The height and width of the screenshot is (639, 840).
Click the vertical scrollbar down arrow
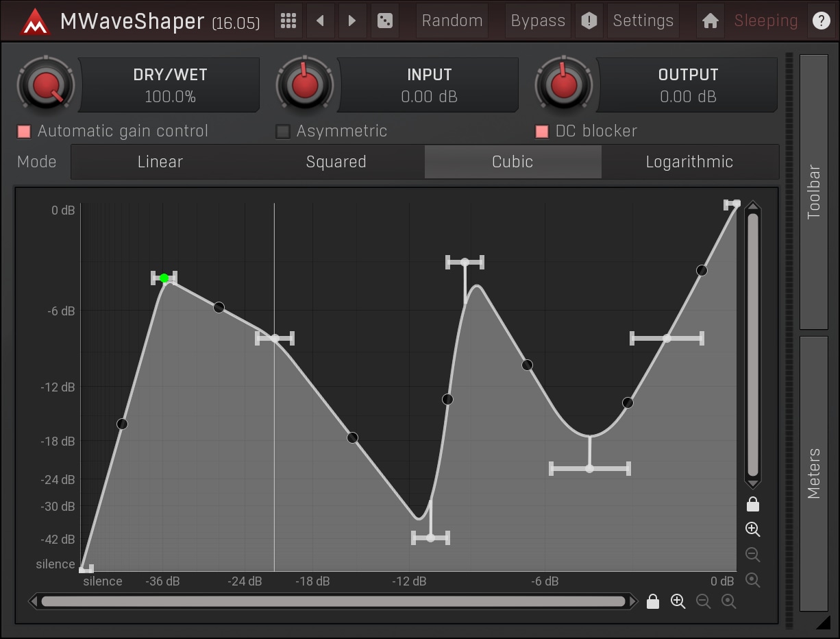[753, 483]
